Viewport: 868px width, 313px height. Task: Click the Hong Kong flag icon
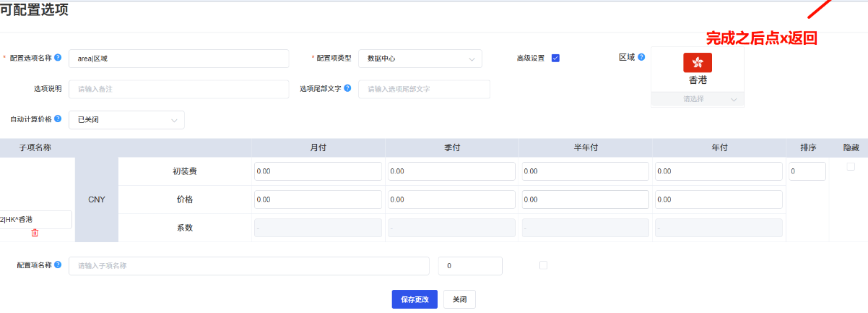tap(698, 62)
